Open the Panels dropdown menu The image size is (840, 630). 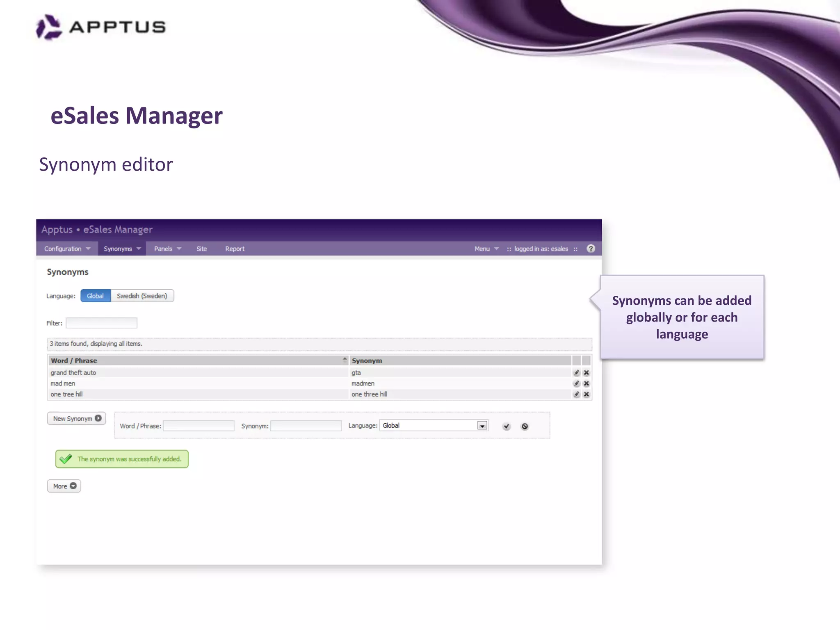[x=167, y=249]
